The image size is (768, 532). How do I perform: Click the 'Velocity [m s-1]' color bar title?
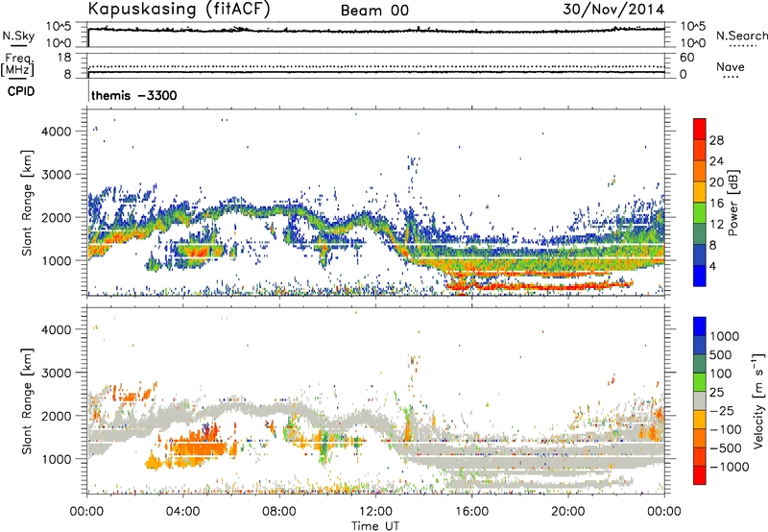[758, 401]
